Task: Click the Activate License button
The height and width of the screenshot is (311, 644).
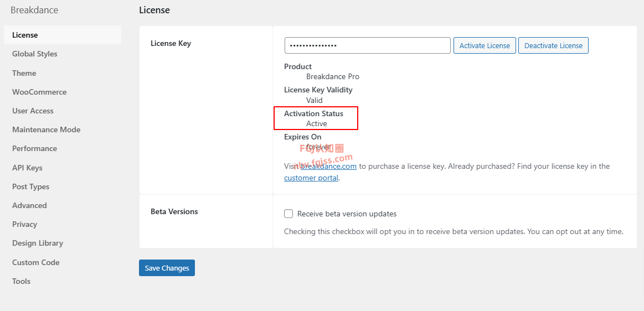Action: [x=485, y=45]
